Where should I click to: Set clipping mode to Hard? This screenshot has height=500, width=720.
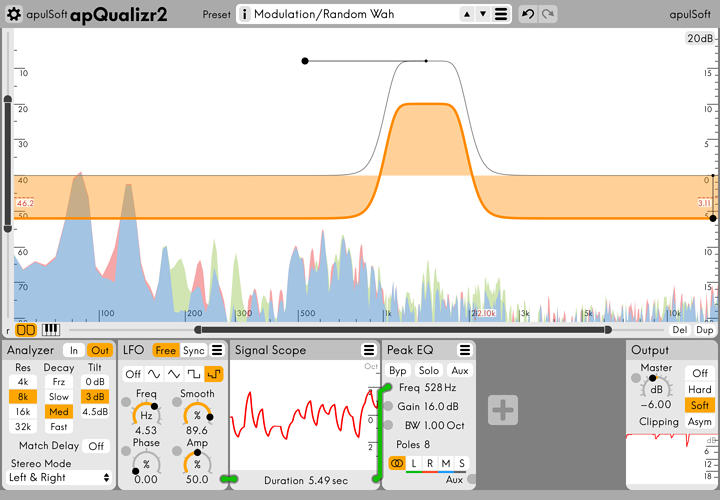pos(700,389)
